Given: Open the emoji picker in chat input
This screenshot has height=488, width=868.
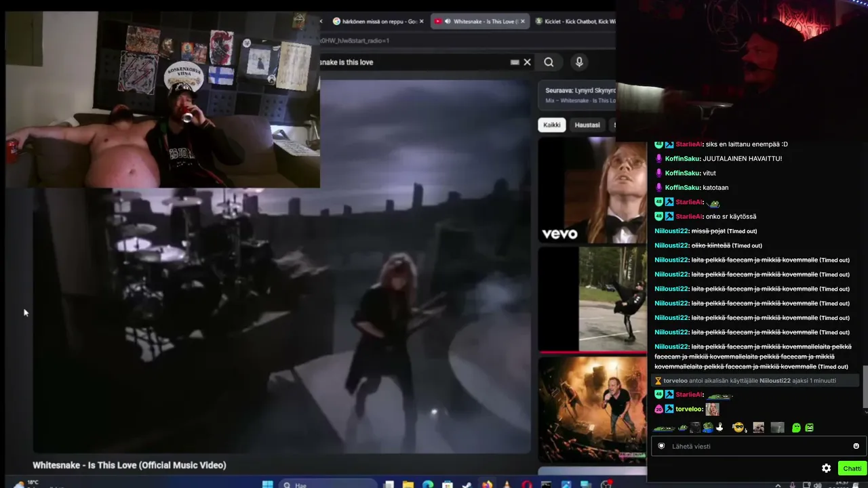Looking at the screenshot, I should [x=856, y=446].
